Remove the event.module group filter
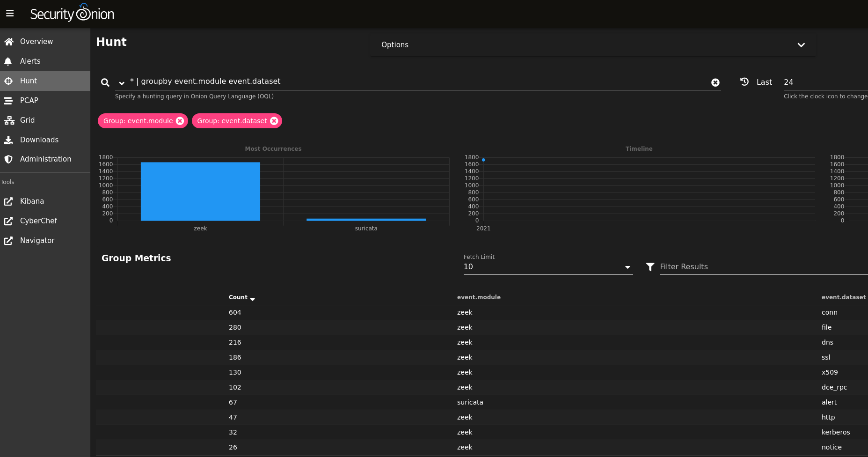868x457 pixels. pos(180,121)
